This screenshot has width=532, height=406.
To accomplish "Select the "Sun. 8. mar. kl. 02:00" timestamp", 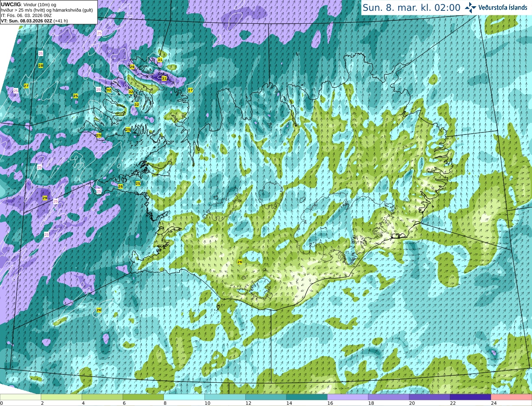I will 411,7.
